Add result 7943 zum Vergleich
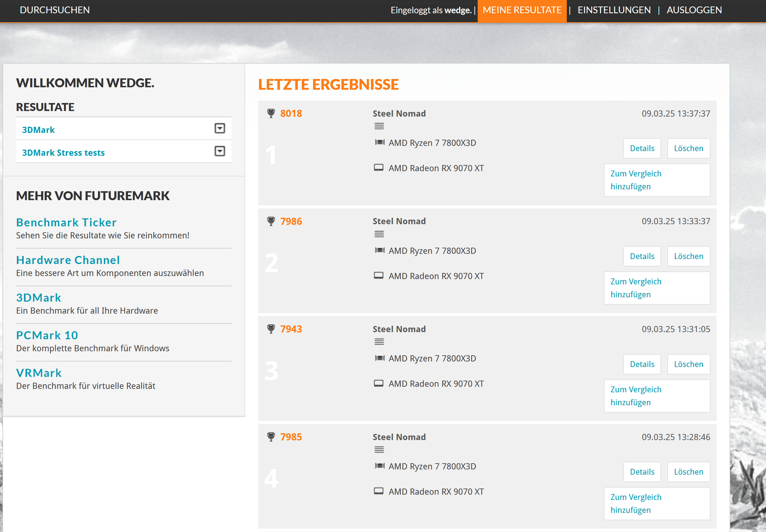766x532 pixels. (656, 396)
